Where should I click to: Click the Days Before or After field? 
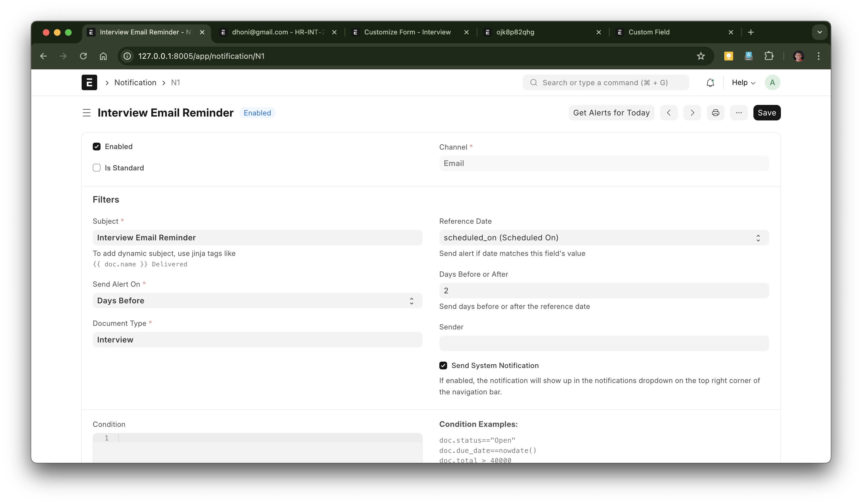604,291
